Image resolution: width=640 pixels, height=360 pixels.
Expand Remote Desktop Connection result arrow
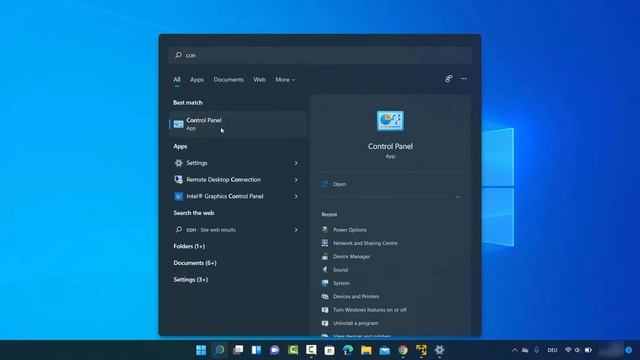(296, 180)
